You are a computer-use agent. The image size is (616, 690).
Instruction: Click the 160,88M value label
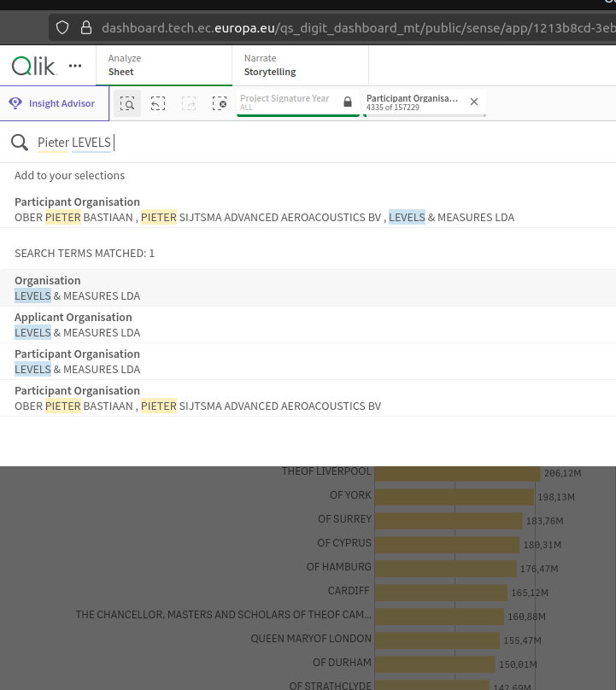click(x=526, y=617)
